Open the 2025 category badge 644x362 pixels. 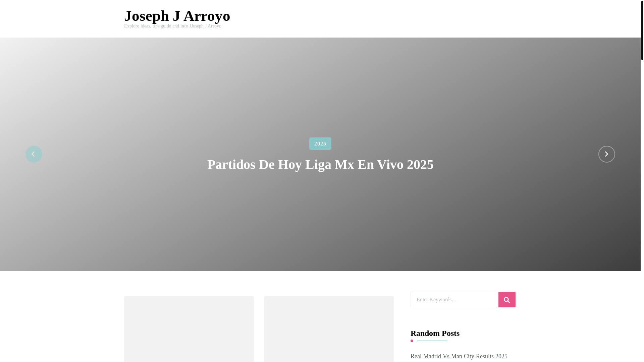[320, 143]
